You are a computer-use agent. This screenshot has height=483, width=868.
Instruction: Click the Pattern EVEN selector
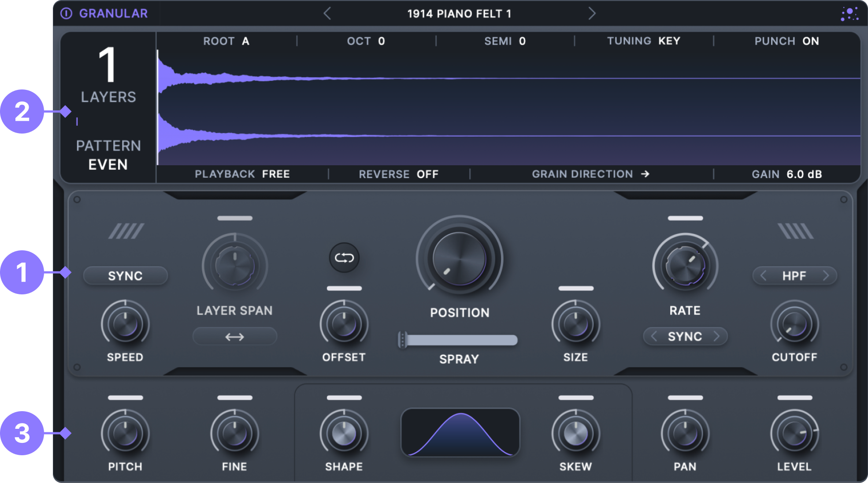(108, 164)
